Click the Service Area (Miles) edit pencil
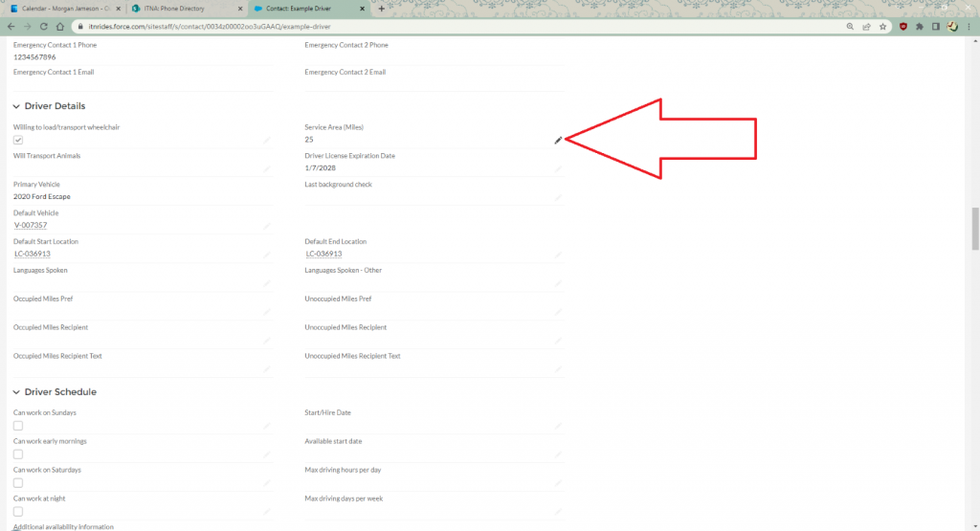The image size is (980, 531). tap(558, 140)
